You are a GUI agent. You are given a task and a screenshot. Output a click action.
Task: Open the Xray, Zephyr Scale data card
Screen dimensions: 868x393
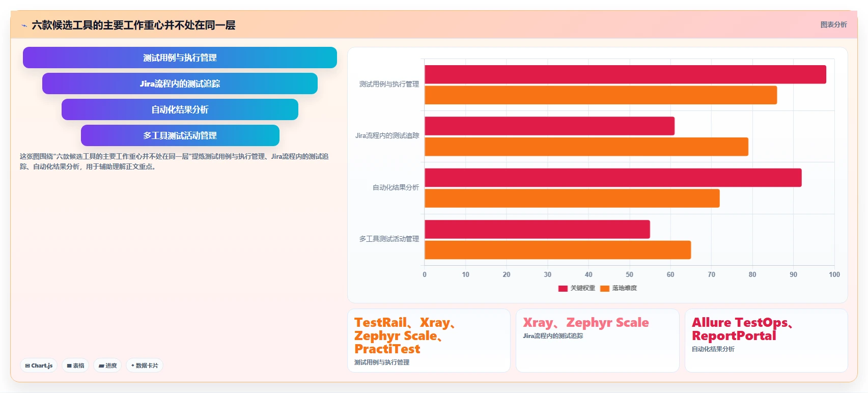tap(597, 341)
